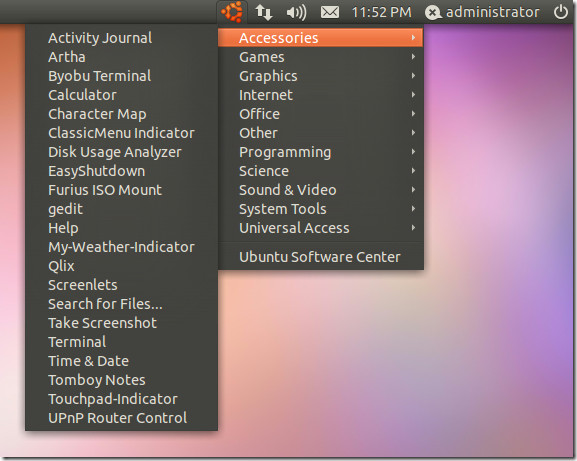
Task: Open the Internet submenu
Action: pos(320,95)
